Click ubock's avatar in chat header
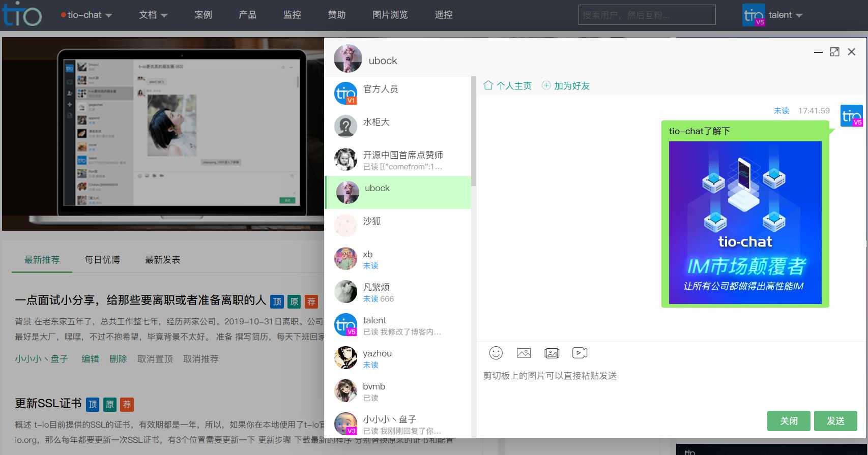The height and width of the screenshot is (455, 868). (x=348, y=58)
